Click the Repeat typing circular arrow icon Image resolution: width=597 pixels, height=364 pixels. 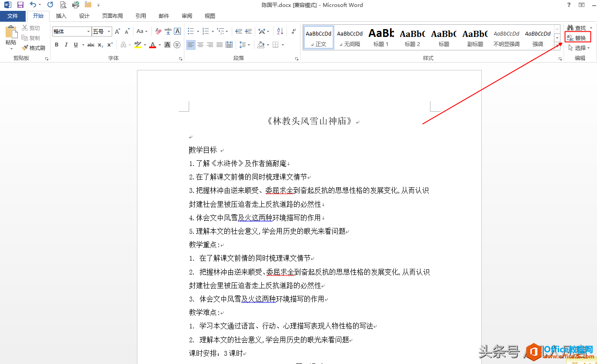50,5
